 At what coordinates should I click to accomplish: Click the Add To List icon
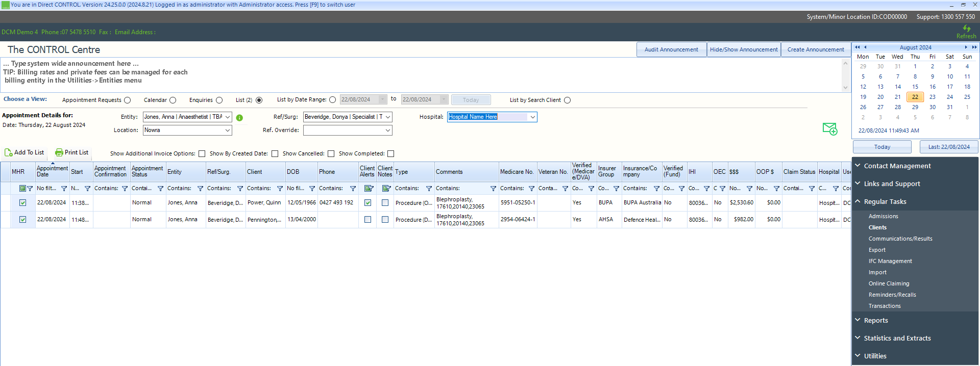pos(9,152)
